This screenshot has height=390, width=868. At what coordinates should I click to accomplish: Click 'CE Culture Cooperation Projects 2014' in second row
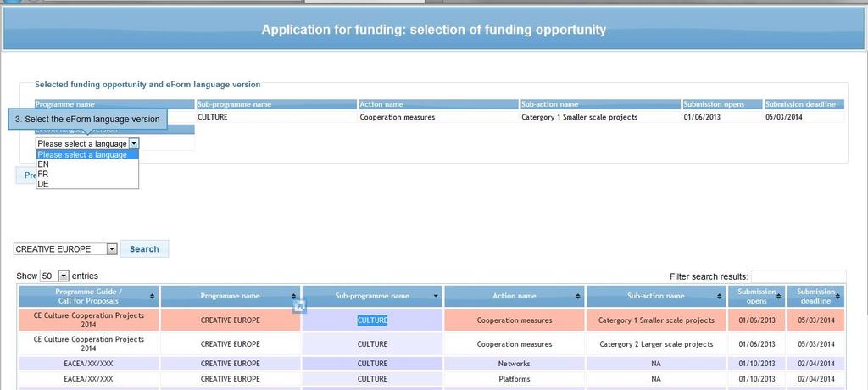coord(88,343)
